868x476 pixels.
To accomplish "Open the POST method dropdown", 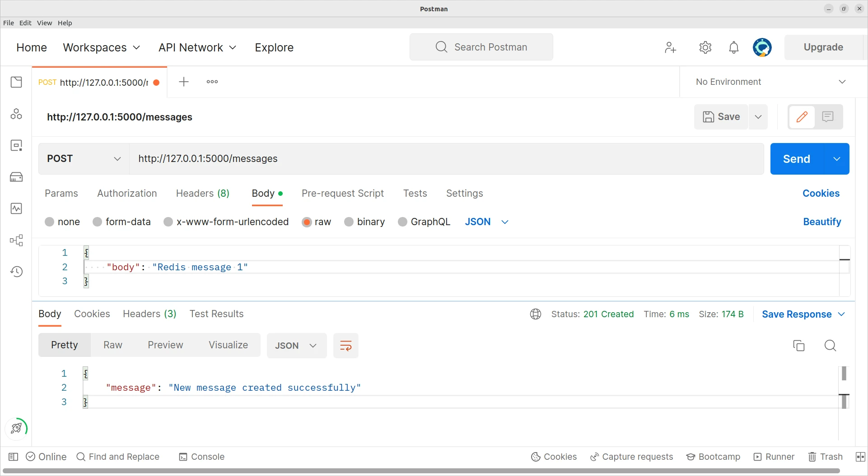I will pos(84,159).
